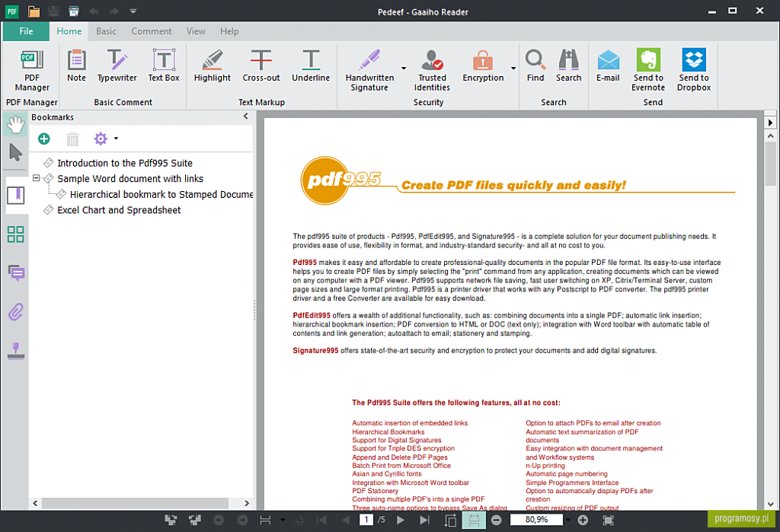Open the PDF Manager
Image resolution: width=780 pixels, height=532 pixels.
coord(32,70)
